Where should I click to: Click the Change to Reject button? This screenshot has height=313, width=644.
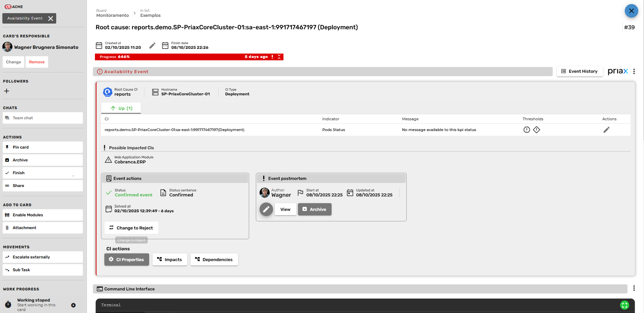click(131, 228)
